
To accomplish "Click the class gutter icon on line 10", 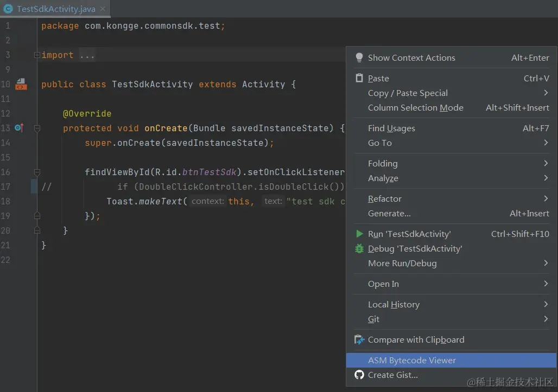I will [21, 84].
